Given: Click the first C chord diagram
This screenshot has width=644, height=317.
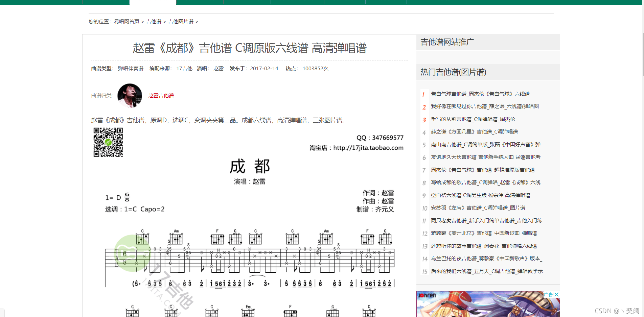Looking at the screenshot, I should [142, 237].
